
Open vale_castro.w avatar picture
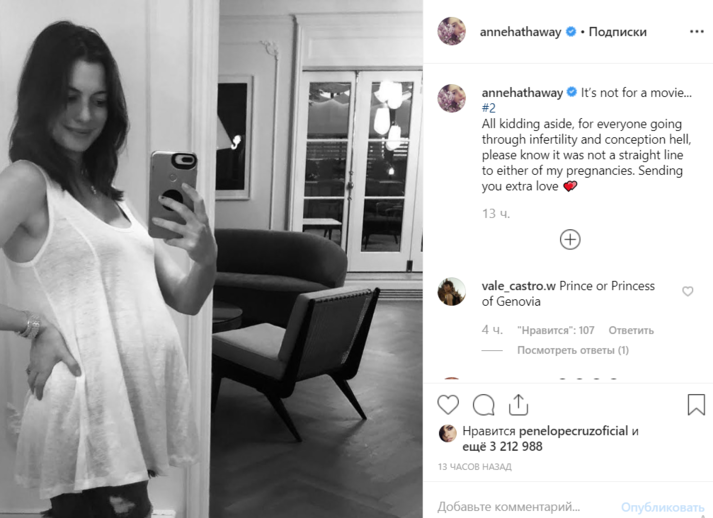(452, 292)
